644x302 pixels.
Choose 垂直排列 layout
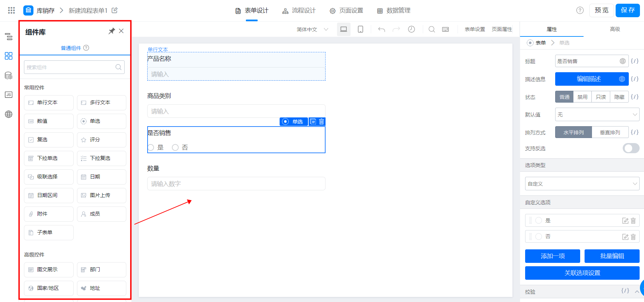coord(610,132)
